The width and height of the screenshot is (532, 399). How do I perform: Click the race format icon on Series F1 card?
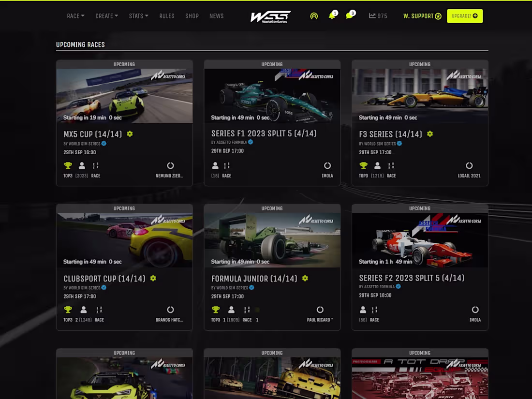coord(227,165)
